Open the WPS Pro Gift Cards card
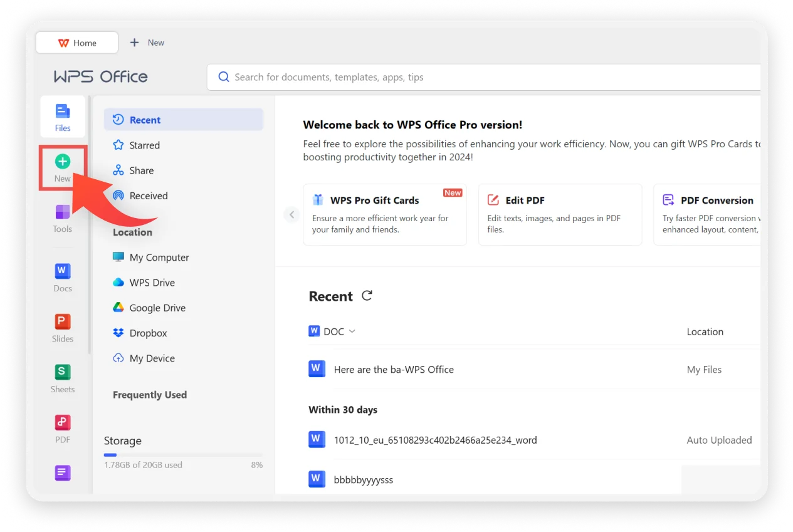Image resolution: width=793 pixels, height=532 pixels. pyautogui.click(x=385, y=214)
